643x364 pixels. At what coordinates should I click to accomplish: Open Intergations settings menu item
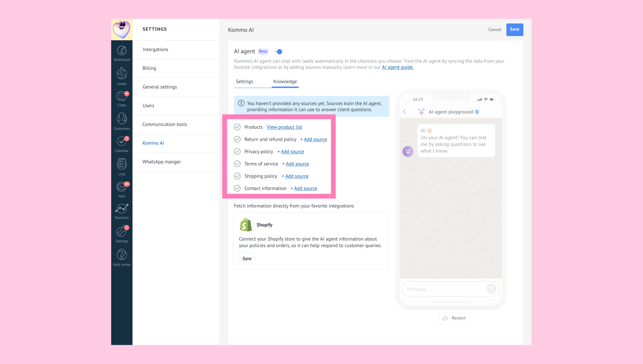coord(176,49)
